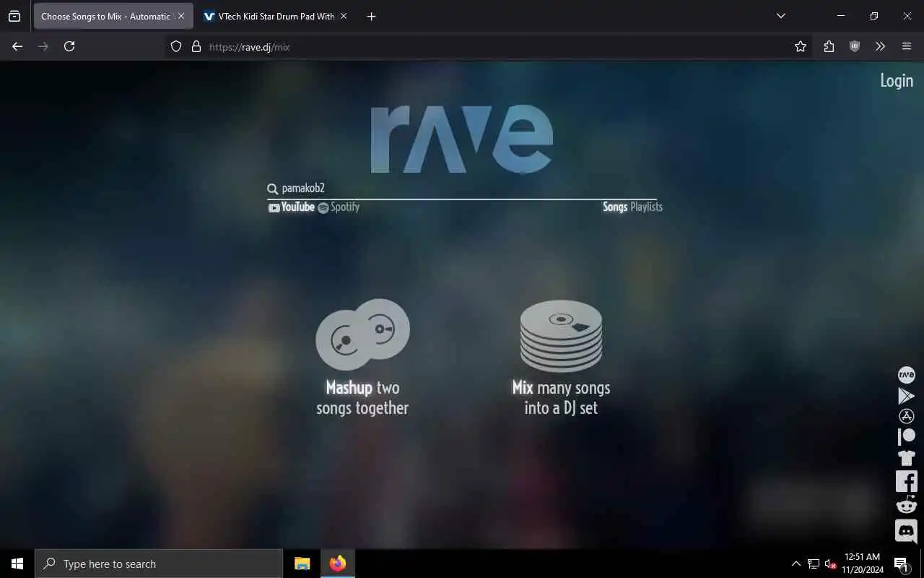
Task: Select the Mix stacked discs icon
Action: pos(561,336)
